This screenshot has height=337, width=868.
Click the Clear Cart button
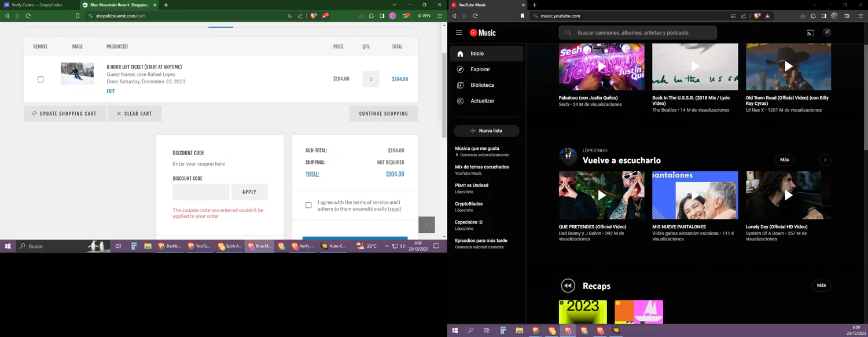[x=134, y=113]
